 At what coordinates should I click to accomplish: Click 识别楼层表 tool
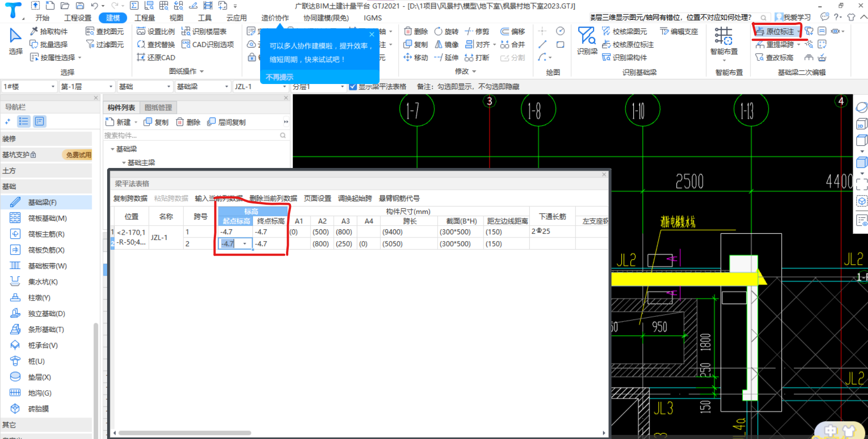click(204, 31)
